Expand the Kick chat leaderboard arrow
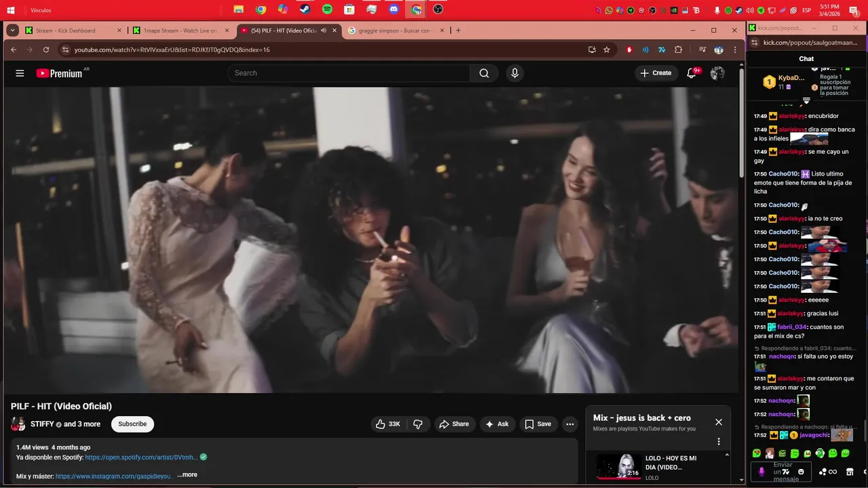The image size is (868, 488). pos(806,101)
